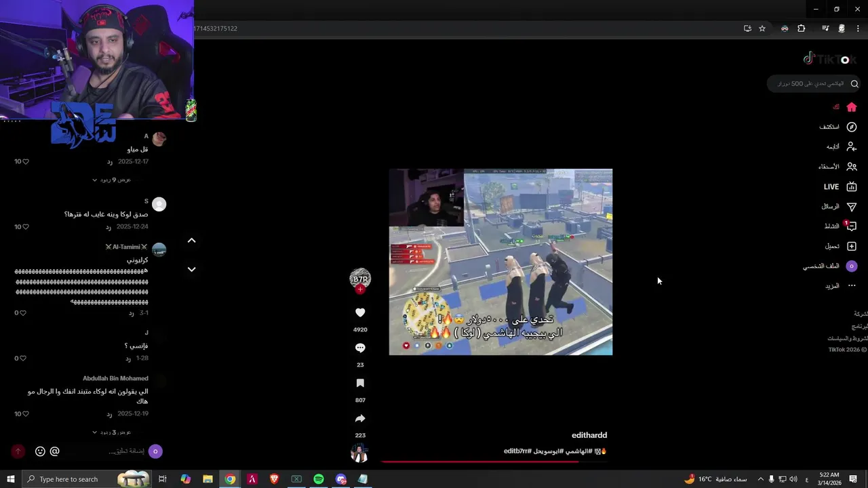Open video comments via speech bubble icon
868x488 pixels.
pos(360,348)
